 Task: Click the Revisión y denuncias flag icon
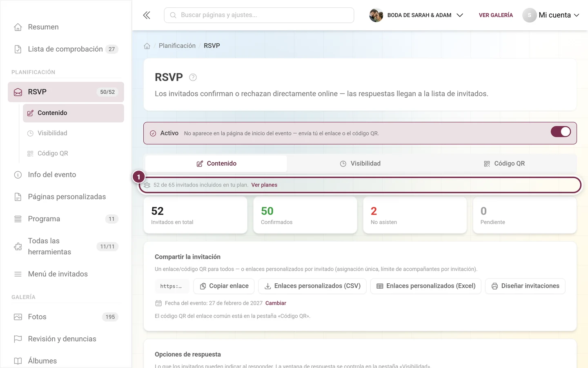18,339
